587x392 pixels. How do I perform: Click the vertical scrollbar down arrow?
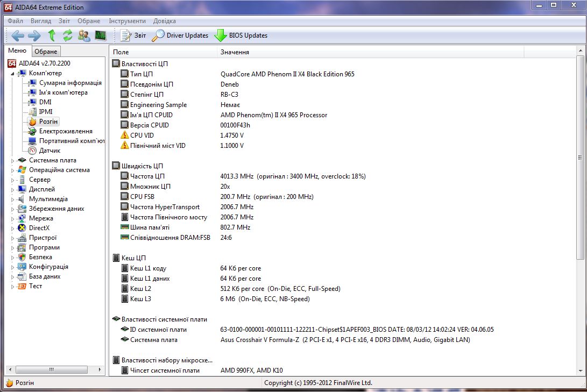click(580, 371)
